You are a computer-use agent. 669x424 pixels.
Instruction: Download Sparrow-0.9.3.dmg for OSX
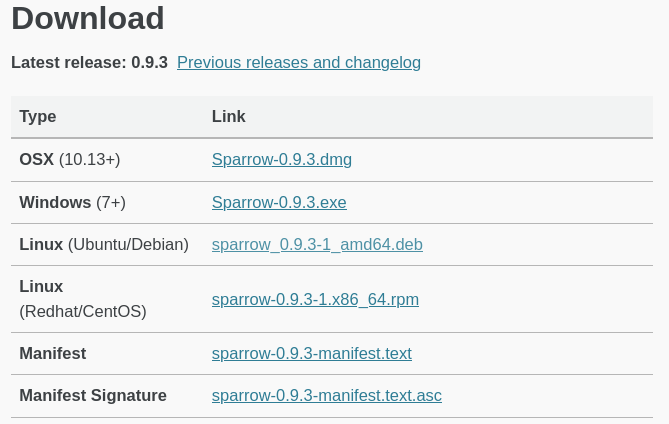point(282,160)
